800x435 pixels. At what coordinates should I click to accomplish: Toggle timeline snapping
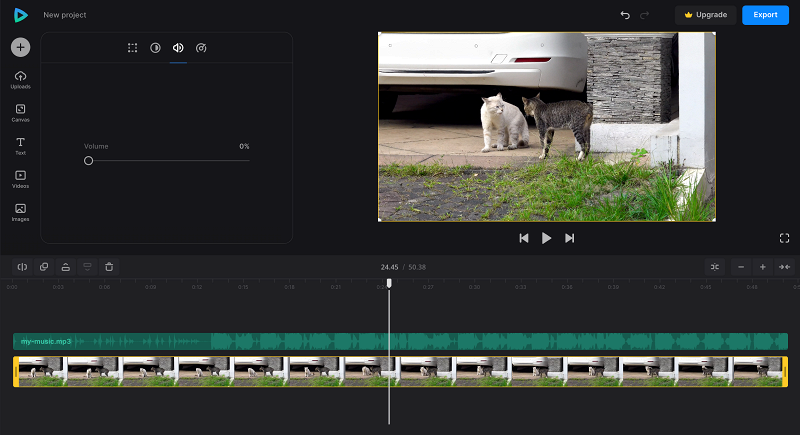point(715,267)
